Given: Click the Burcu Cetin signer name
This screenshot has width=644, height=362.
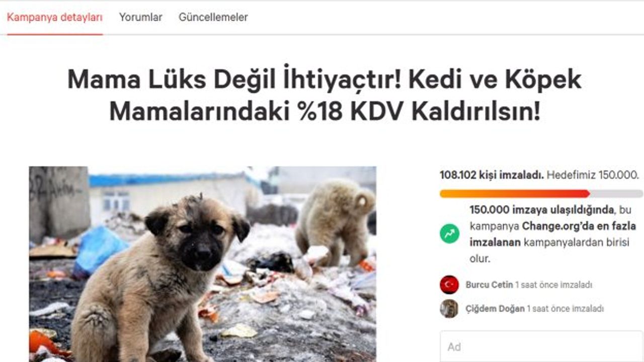Looking at the screenshot, I should coord(489,285).
